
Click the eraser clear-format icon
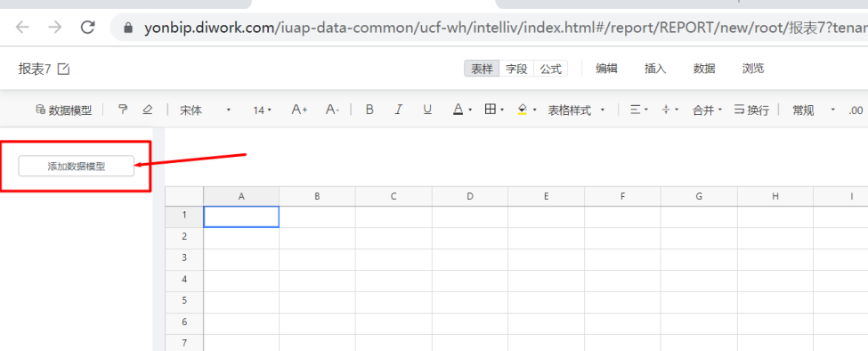click(147, 110)
